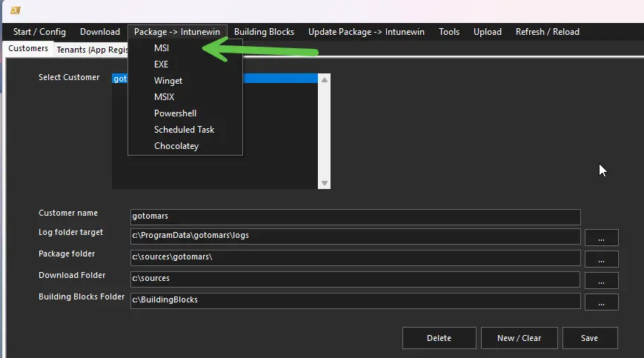This screenshot has height=358, width=644.
Task: Open the Start / Config menu
Action: click(39, 32)
